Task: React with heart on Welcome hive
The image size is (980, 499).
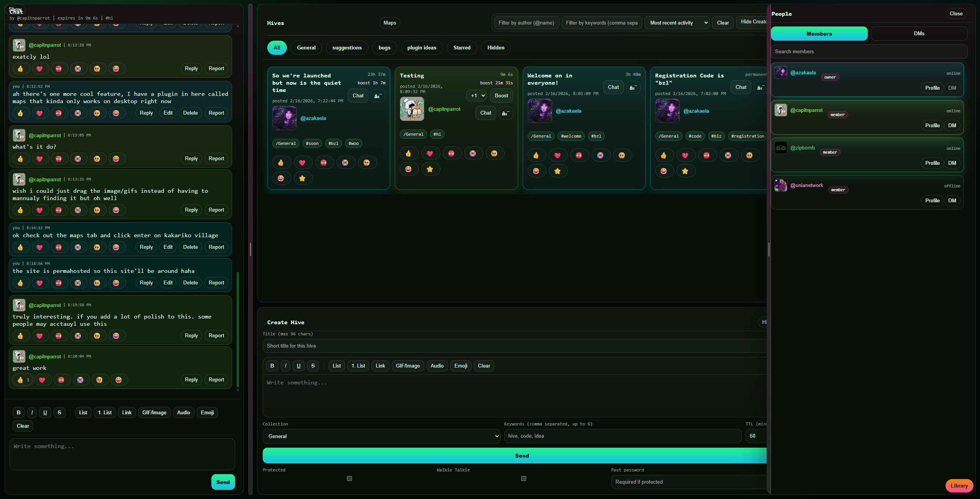Action: (x=557, y=156)
